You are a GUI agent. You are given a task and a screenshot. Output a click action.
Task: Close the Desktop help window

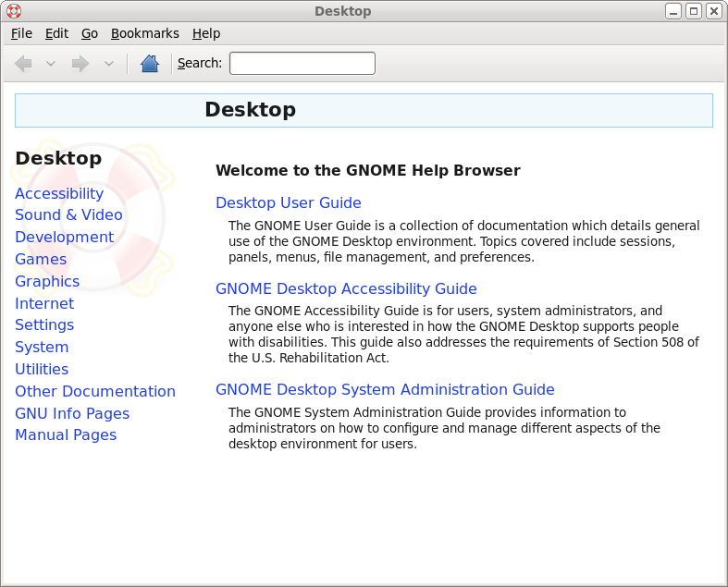[713, 11]
